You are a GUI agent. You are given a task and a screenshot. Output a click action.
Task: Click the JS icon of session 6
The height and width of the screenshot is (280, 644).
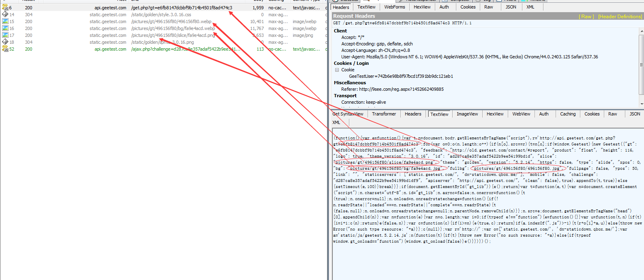[5, 8]
